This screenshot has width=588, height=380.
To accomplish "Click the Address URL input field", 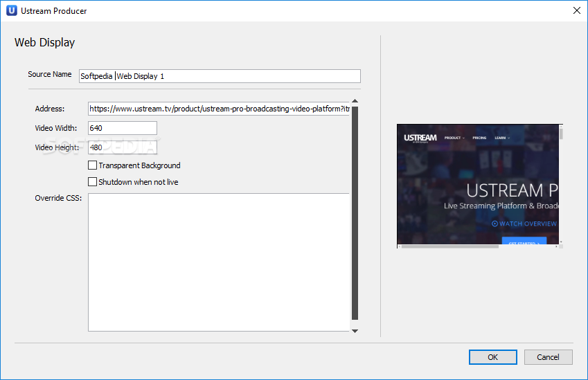I will tap(219, 109).
